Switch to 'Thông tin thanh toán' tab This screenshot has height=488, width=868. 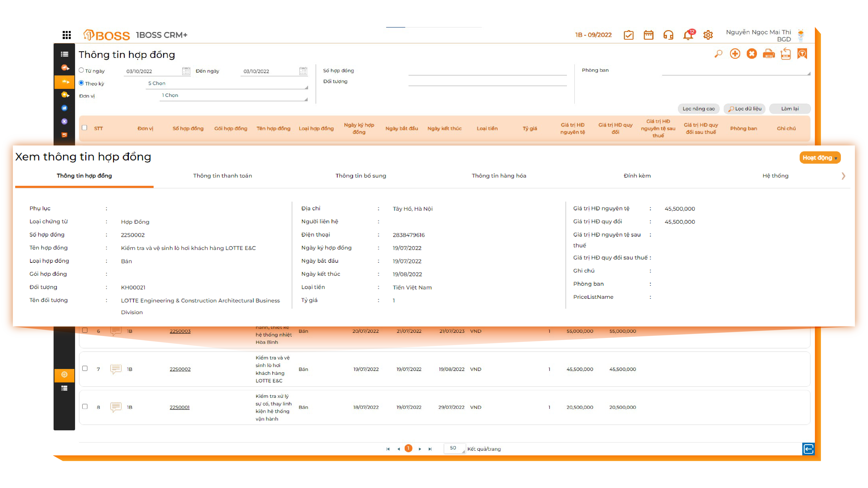[x=222, y=176]
